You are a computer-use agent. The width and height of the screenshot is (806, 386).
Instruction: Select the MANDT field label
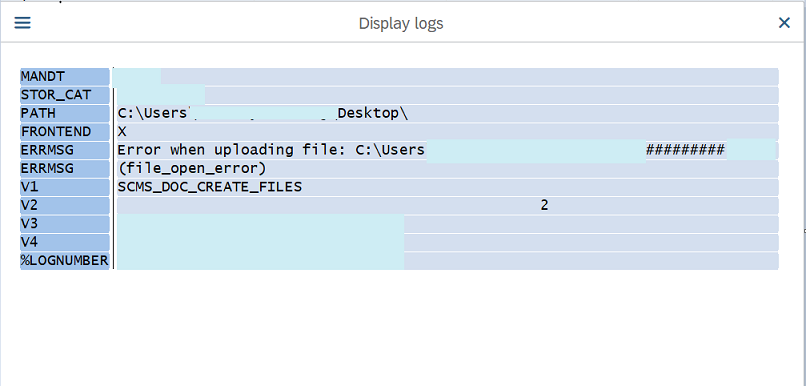(65, 77)
